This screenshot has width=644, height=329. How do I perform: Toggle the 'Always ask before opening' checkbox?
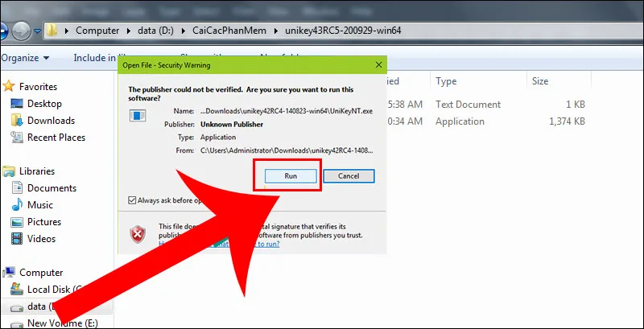(x=132, y=200)
